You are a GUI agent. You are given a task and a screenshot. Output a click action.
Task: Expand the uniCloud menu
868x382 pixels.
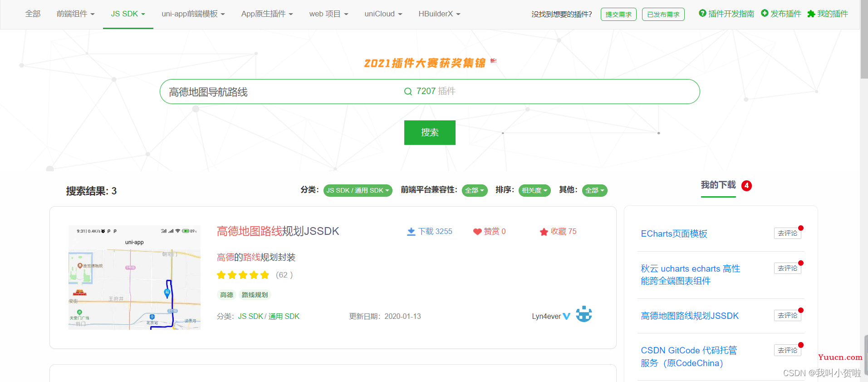383,14
